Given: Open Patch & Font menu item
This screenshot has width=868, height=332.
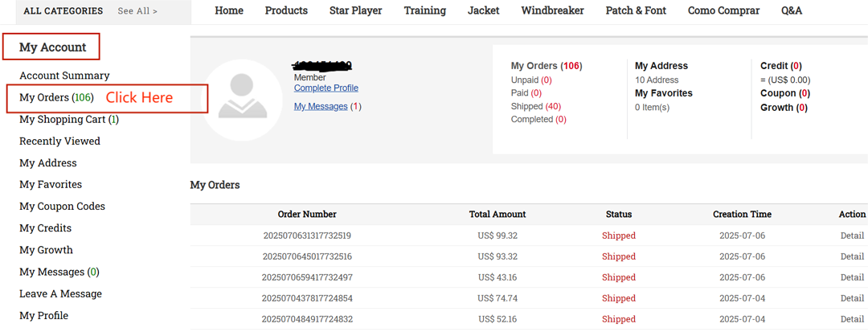Looking at the screenshot, I should tap(636, 10).
